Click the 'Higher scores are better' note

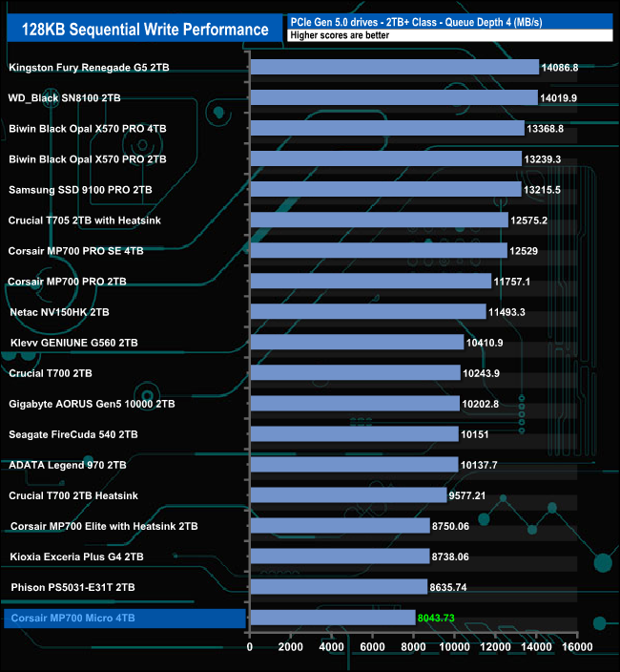(340, 35)
